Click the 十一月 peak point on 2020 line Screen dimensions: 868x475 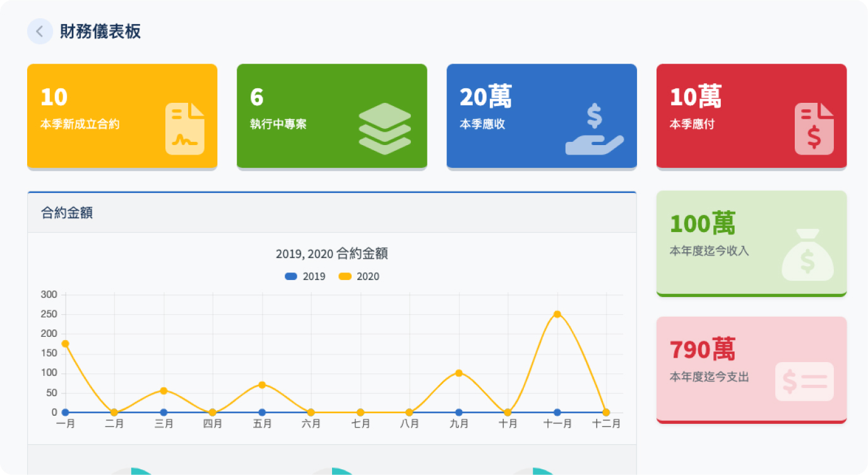tap(557, 314)
